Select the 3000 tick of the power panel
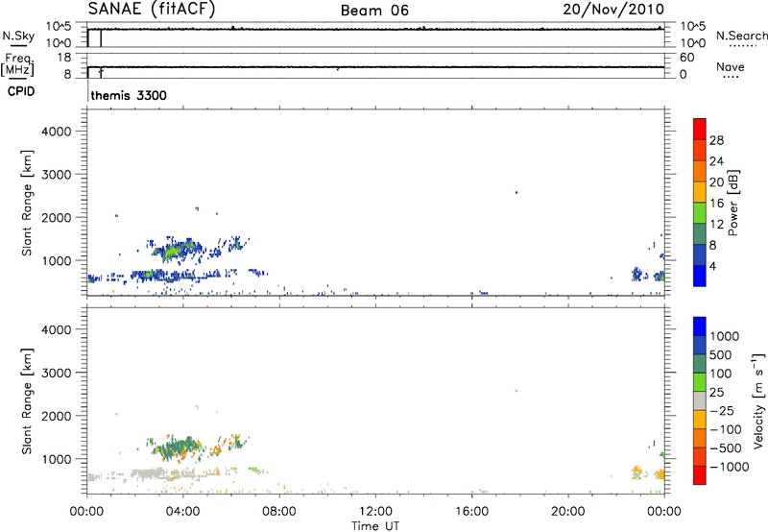This screenshot has height=532, width=768. pos(57,175)
